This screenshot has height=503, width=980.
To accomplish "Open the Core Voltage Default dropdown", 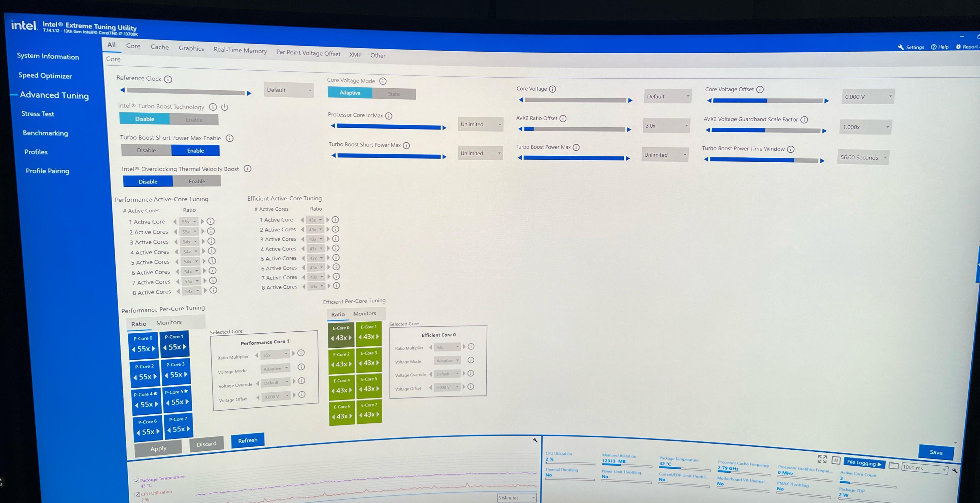I will pyautogui.click(x=668, y=97).
